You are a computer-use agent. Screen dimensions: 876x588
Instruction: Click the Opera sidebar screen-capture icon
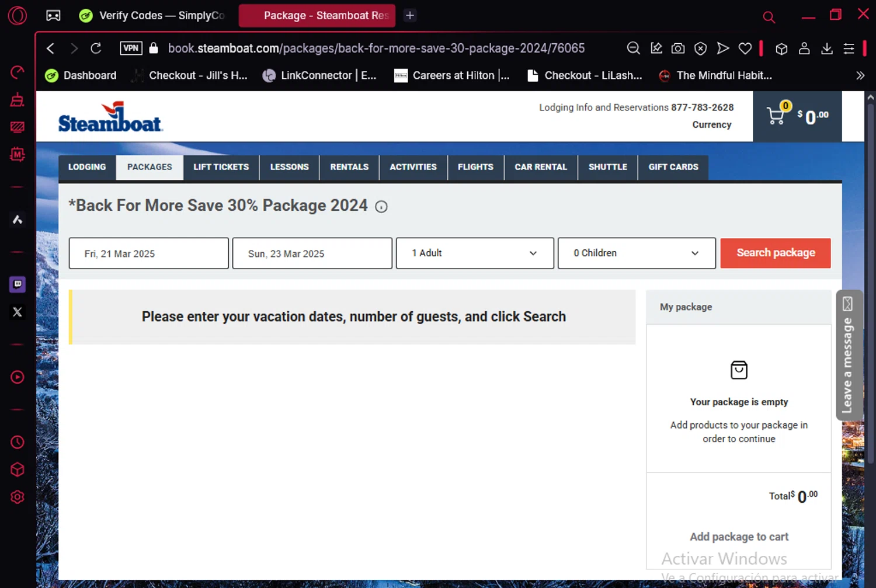tap(18, 127)
